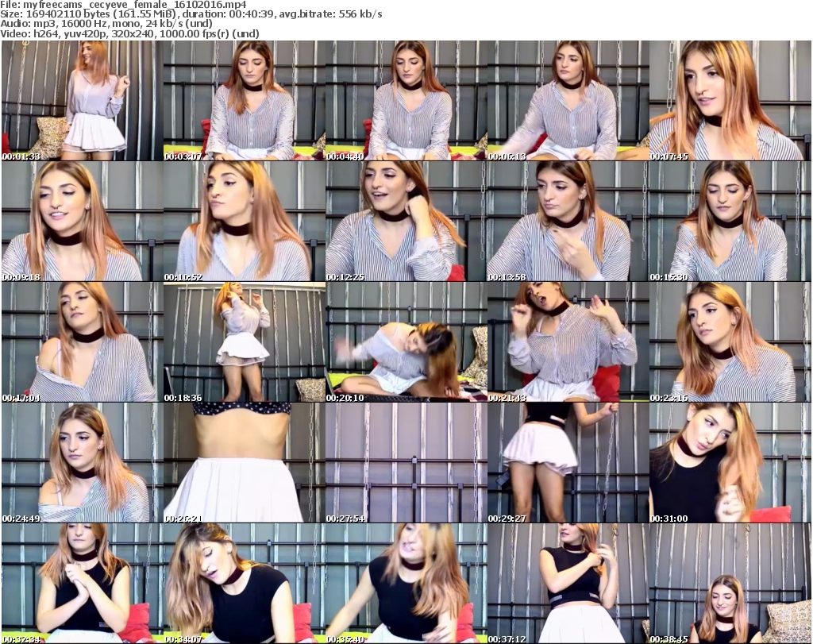This screenshot has height=644, width=813.
Task: Select the thumbnail timestamped 00:18:36
Action: click(245, 342)
